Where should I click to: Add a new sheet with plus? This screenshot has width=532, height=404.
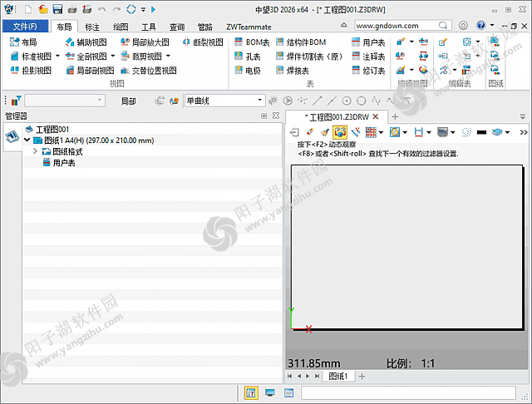[362, 377]
